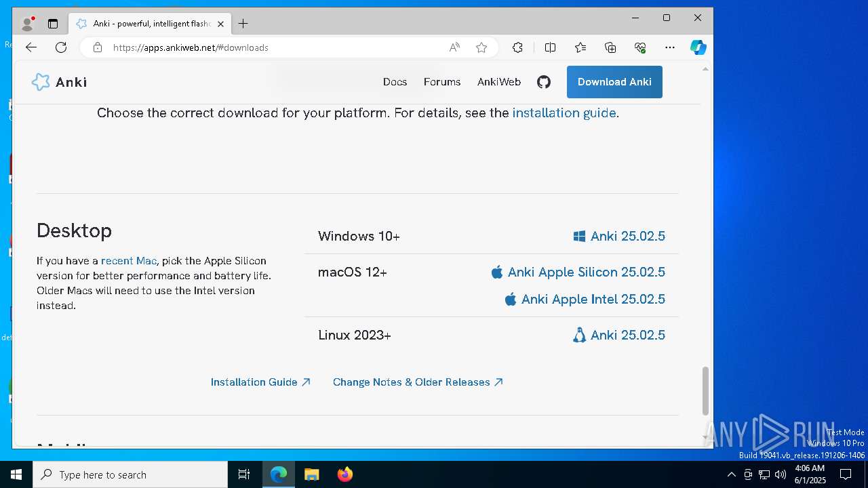Go back to previous page
Viewport: 868px width, 488px height.
[x=31, y=47]
